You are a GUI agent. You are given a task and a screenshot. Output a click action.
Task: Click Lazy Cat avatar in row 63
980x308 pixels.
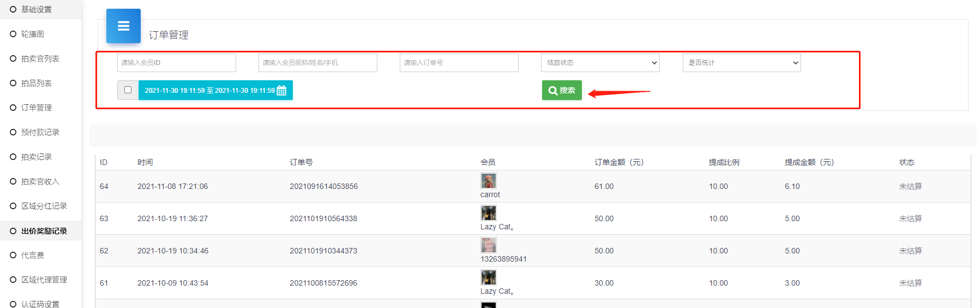(488, 213)
